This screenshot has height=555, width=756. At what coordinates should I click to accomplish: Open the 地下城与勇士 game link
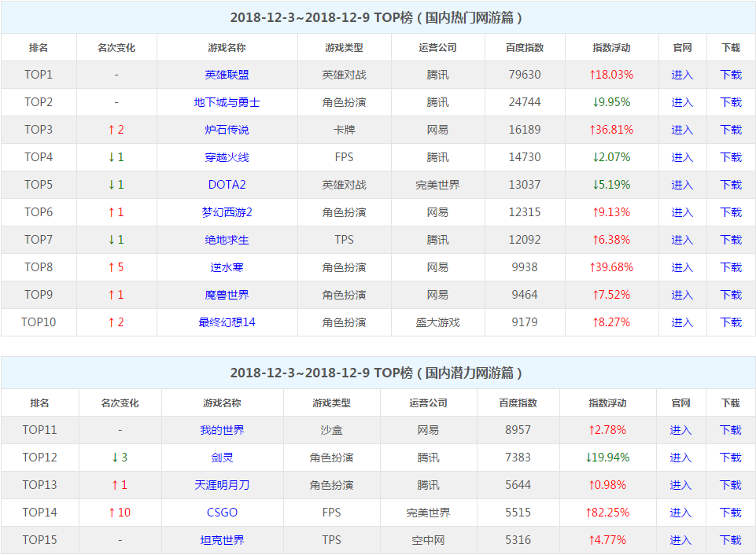point(227,102)
